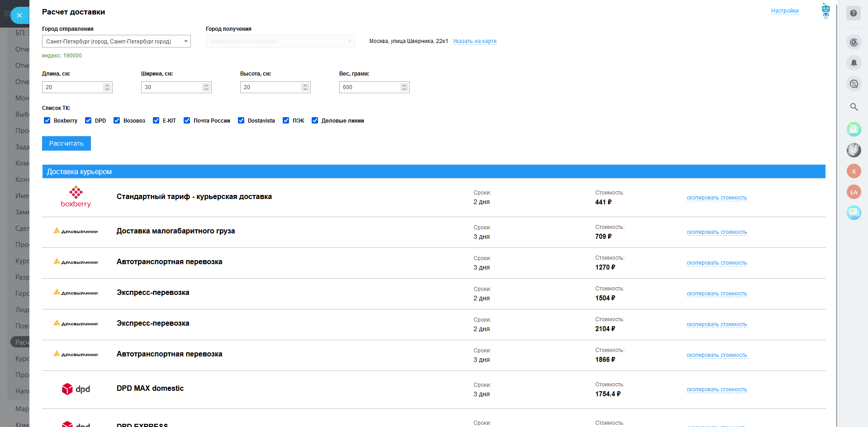Click the stepper arrows of Вес, грамм field
This screenshot has height=427, width=868.
click(404, 87)
